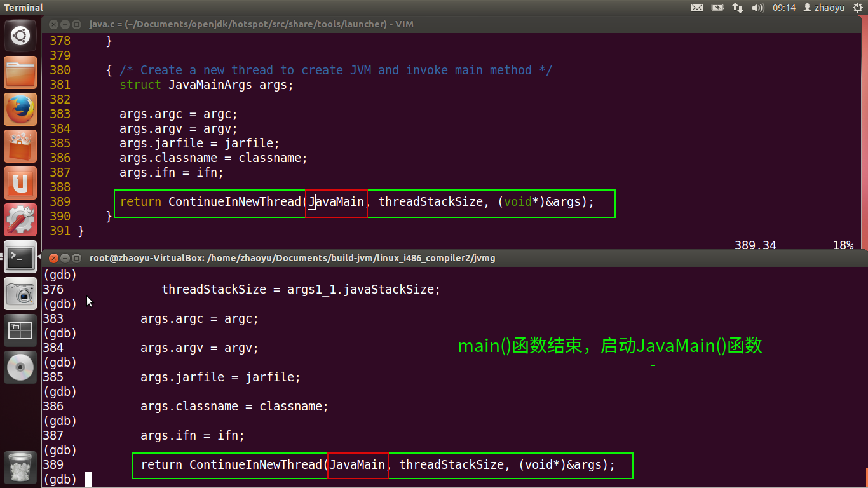Click the DVD disc icon in launcher

click(x=20, y=367)
